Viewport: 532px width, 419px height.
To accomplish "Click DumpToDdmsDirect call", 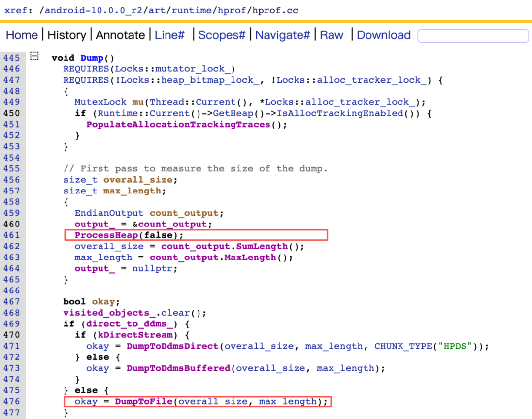I will coord(172,346).
